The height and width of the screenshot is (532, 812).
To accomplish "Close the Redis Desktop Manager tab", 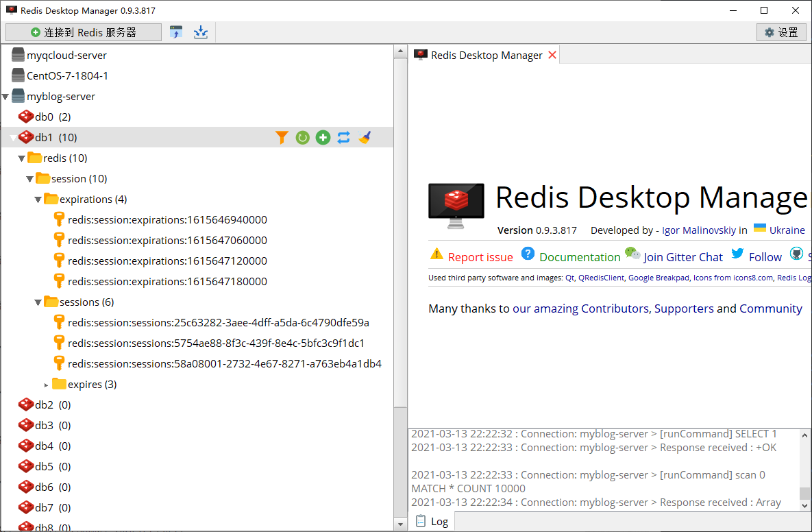I will click(x=552, y=55).
